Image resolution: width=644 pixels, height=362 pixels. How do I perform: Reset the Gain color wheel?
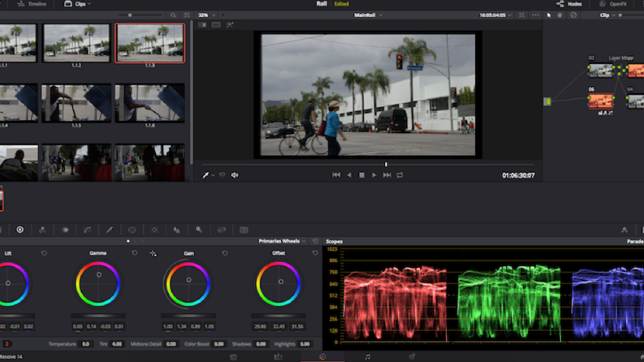tap(225, 253)
